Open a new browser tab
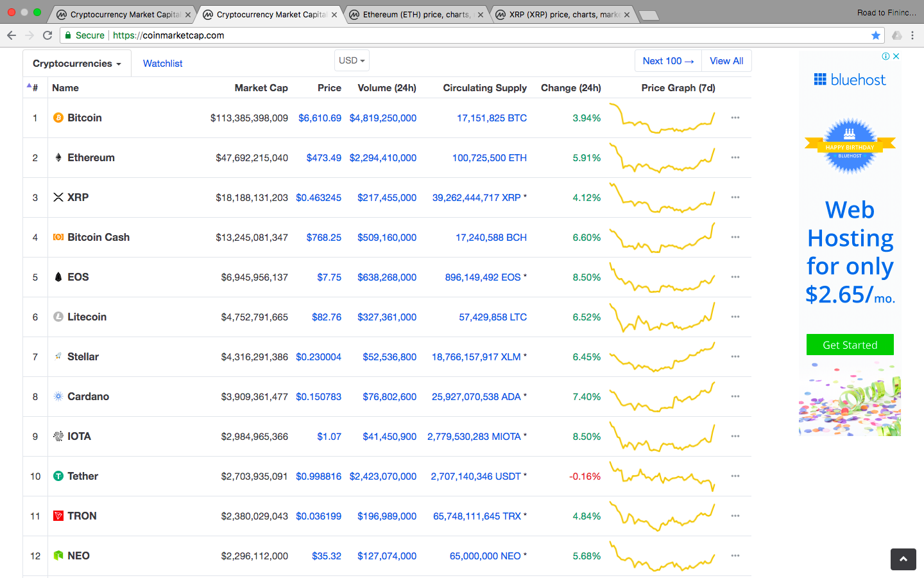 click(x=649, y=15)
